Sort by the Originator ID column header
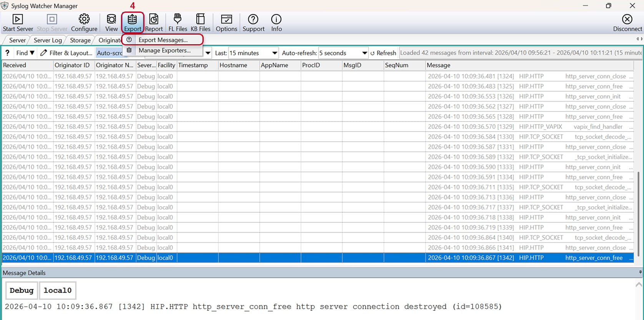 (74, 65)
